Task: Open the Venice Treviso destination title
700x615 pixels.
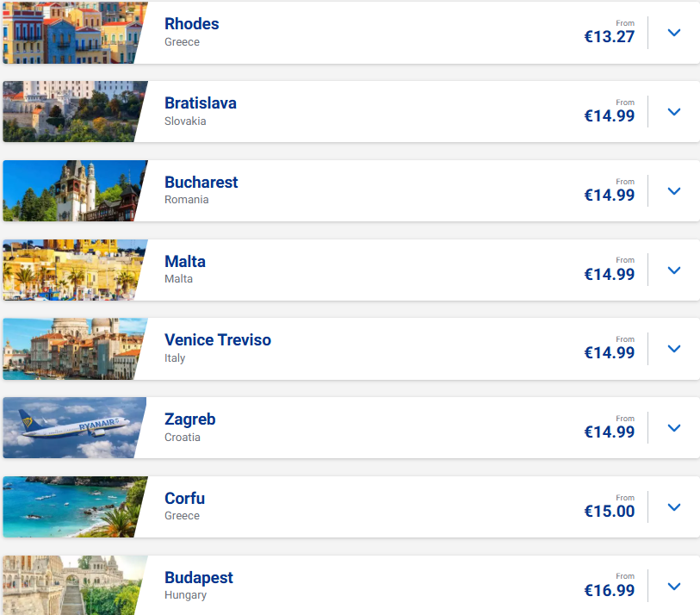Action: (x=218, y=340)
